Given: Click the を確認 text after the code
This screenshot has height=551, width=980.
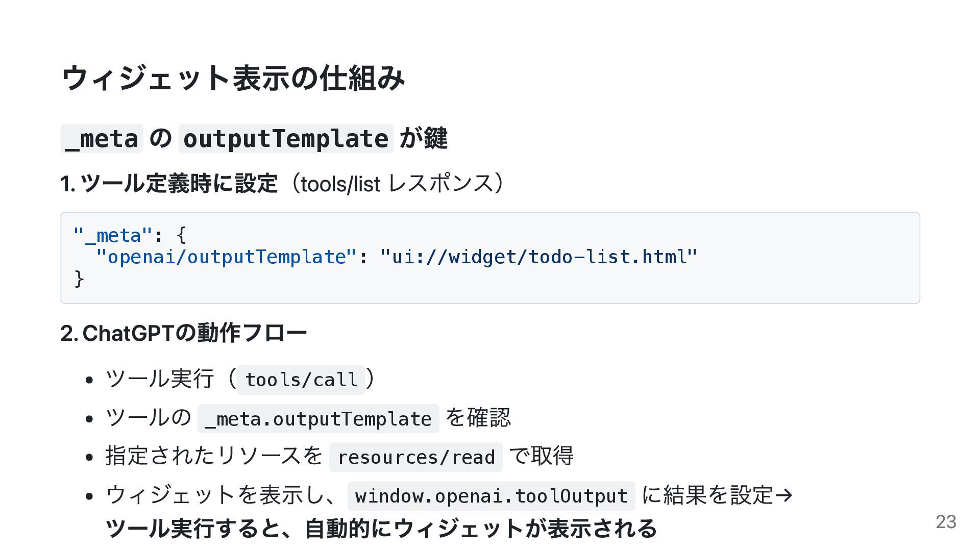Looking at the screenshot, I should click(478, 418).
